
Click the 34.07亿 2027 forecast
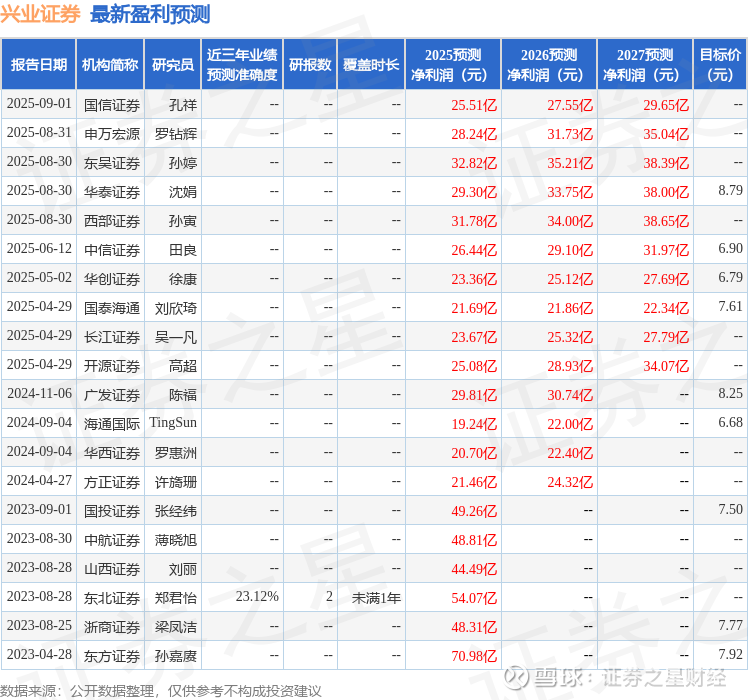pyautogui.click(x=666, y=366)
